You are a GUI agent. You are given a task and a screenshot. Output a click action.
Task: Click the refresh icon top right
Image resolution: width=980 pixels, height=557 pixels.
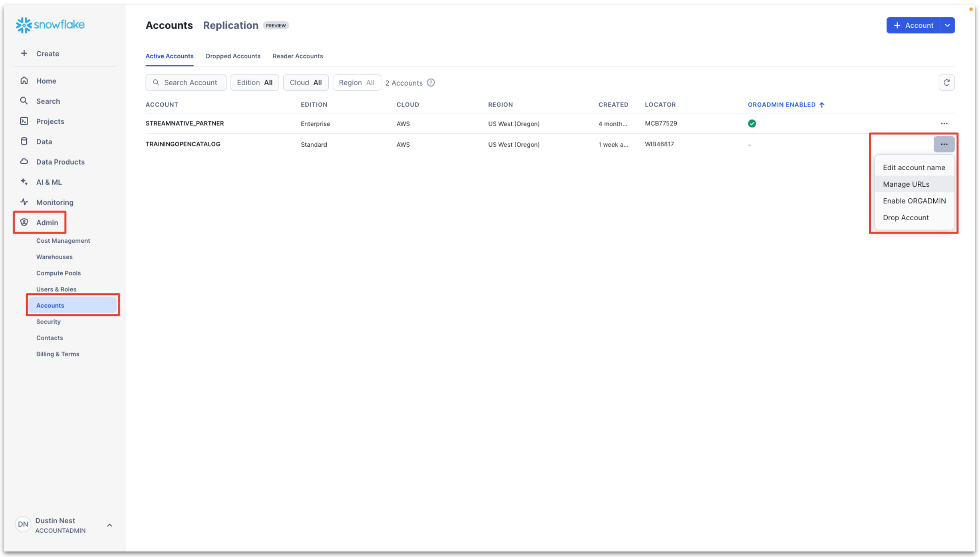pos(947,82)
